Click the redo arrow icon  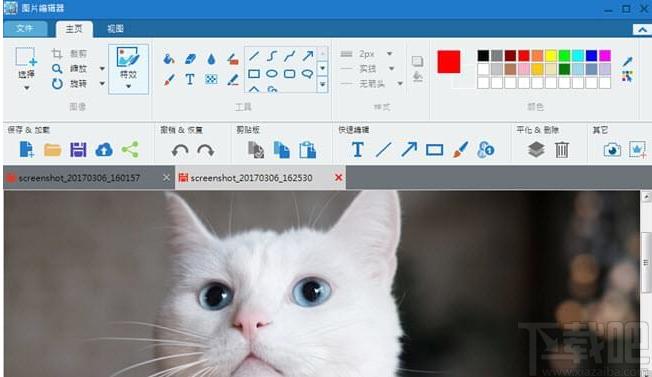206,150
